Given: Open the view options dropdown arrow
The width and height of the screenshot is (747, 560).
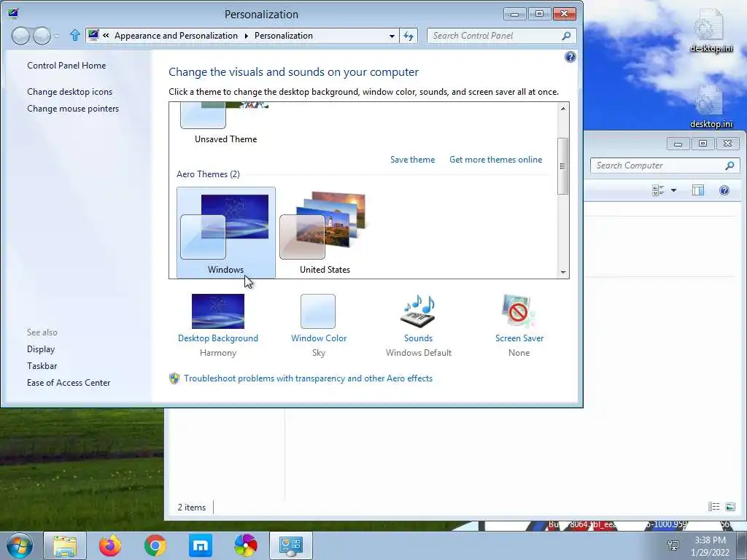Looking at the screenshot, I should pos(673,190).
